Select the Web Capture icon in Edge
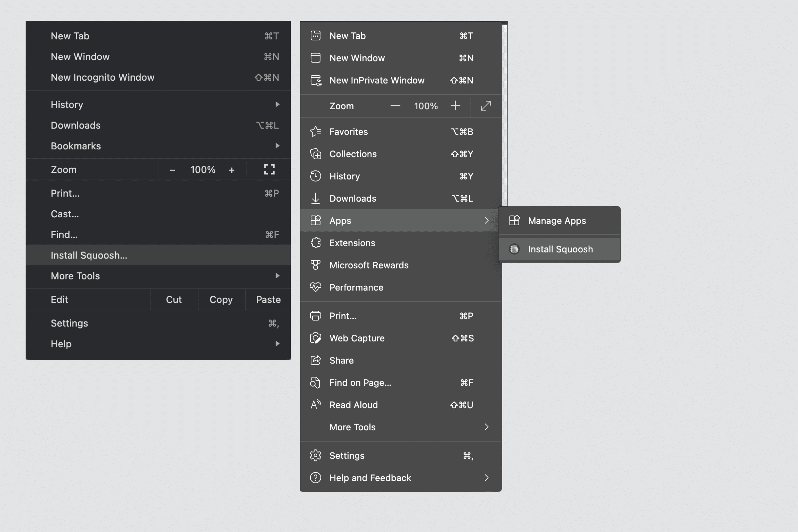The image size is (798, 532). click(x=315, y=338)
